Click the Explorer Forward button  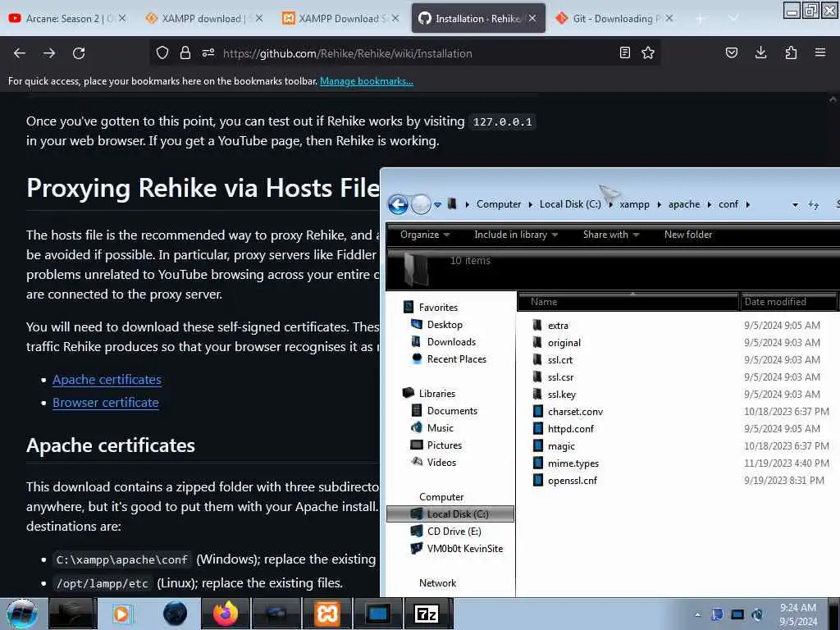[421, 204]
